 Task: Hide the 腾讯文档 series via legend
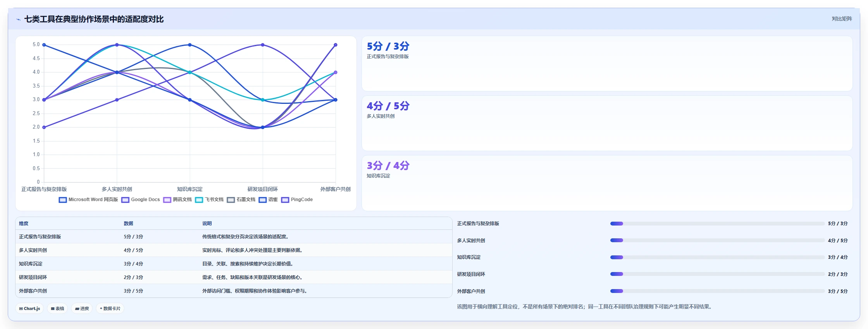pos(177,200)
